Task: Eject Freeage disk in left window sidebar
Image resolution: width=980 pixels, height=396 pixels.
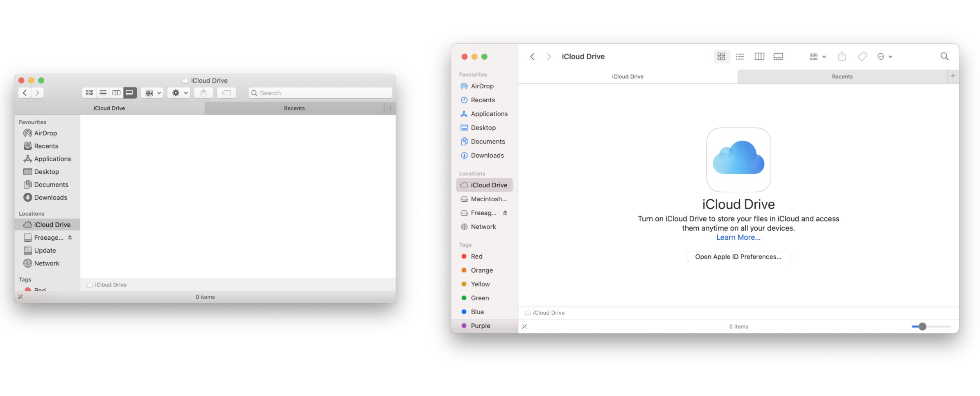Action: click(70, 237)
